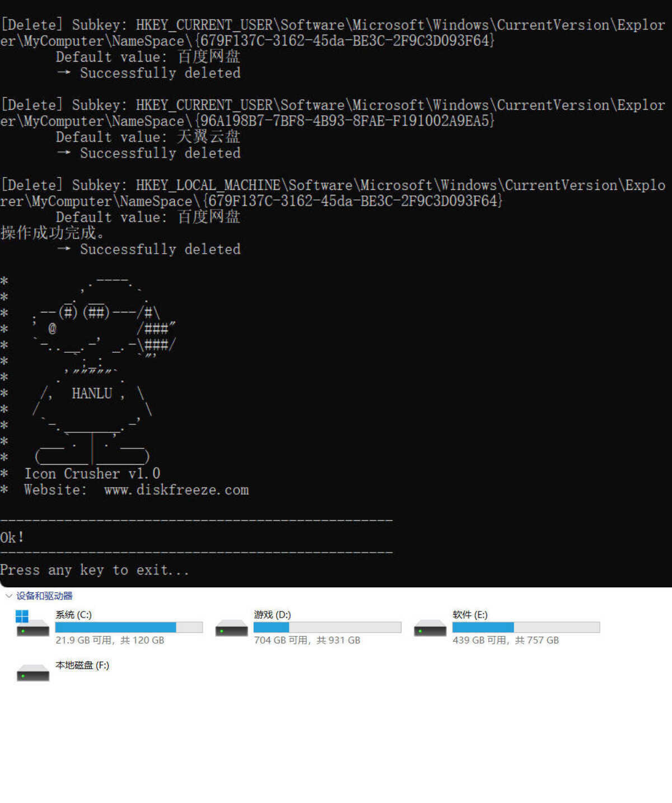Image resolution: width=672 pixels, height=803 pixels.
Task: Select the 本地磁盘 (F:) drive icon
Action: click(32, 672)
